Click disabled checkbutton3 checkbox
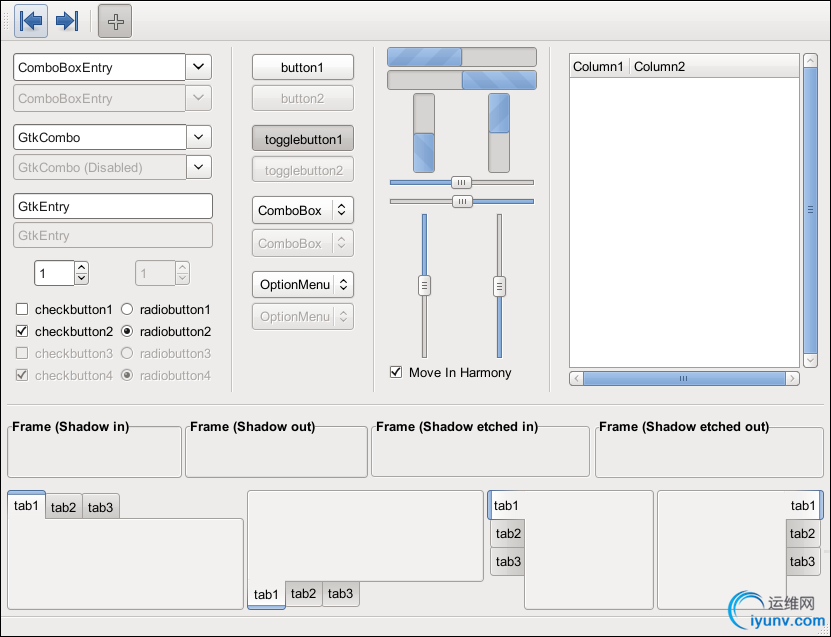Image resolution: width=831 pixels, height=637 pixels. click(x=22, y=353)
